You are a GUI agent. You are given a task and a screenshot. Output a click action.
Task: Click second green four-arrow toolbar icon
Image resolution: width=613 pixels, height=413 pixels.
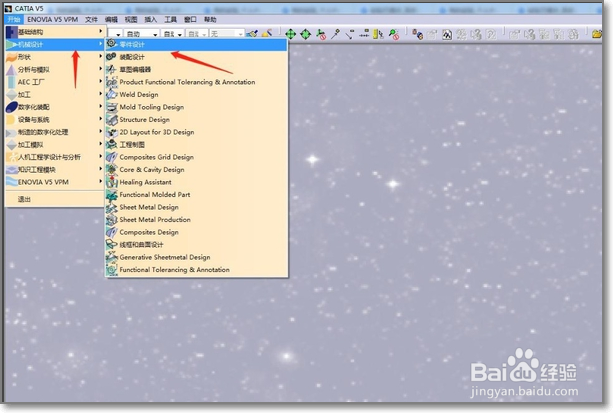coord(305,34)
